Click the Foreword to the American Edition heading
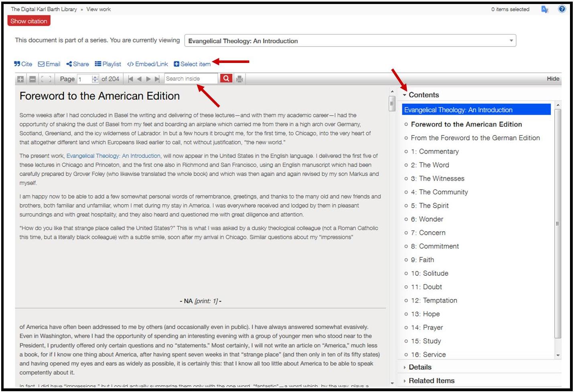Viewport: 574px width, 392px height. [99, 96]
